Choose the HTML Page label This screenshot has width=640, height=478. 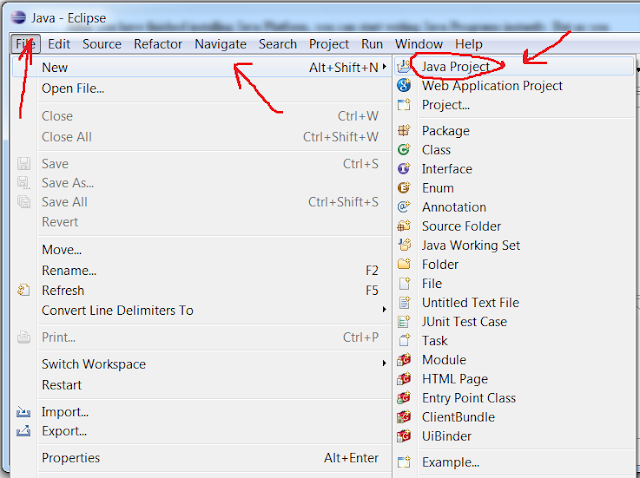pos(455,379)
